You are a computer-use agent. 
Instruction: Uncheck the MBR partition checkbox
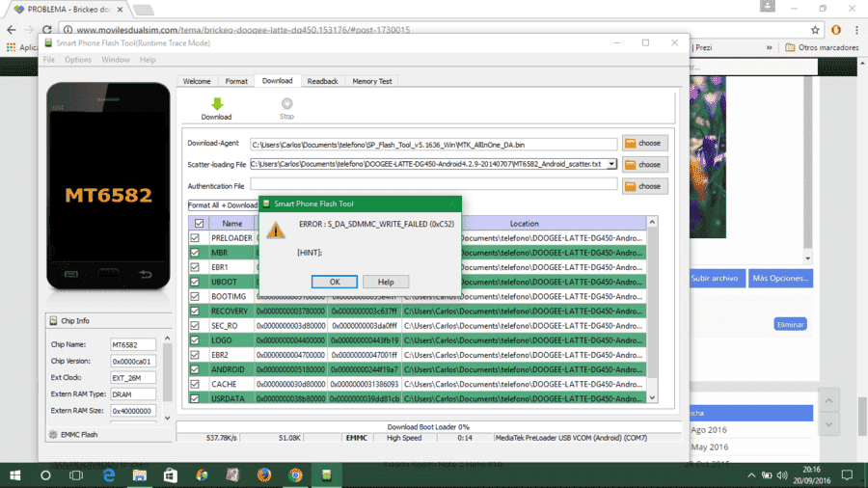pyautogui.click(x=195, y=253)
